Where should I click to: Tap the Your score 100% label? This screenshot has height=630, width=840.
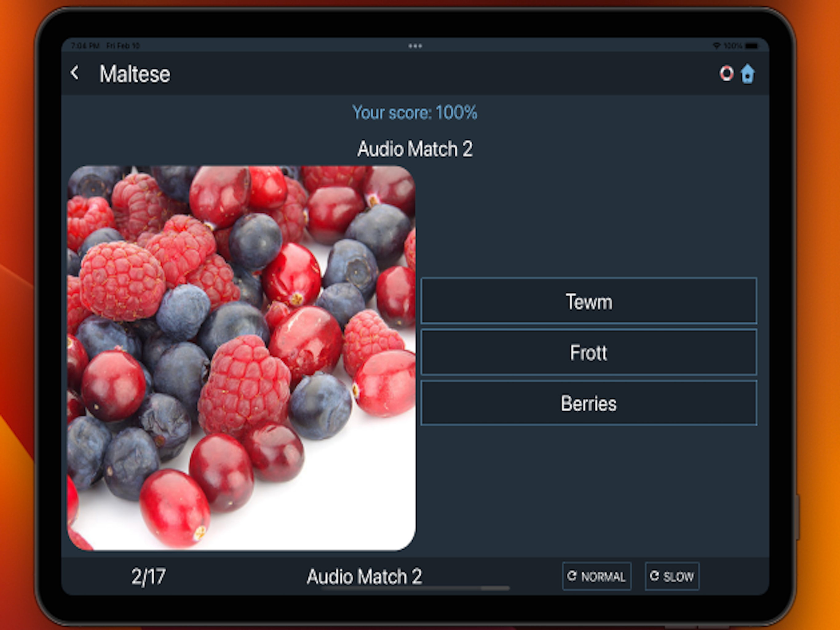(415, 113)
